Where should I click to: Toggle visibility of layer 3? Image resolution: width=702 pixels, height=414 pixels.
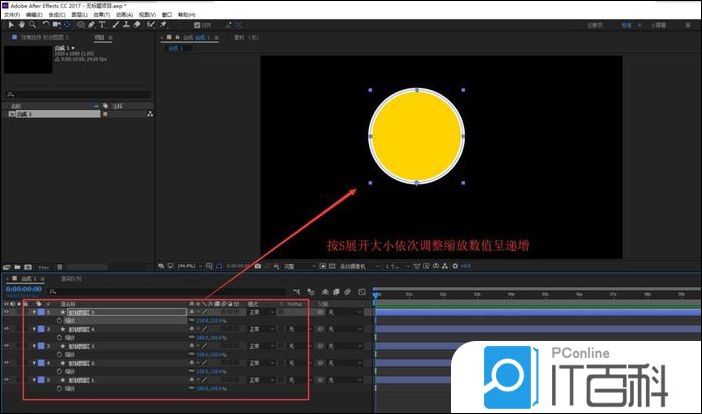click(6, 346)
